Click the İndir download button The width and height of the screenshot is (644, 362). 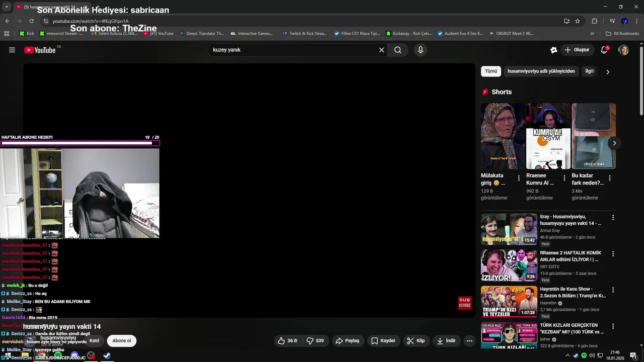(446, 341)
